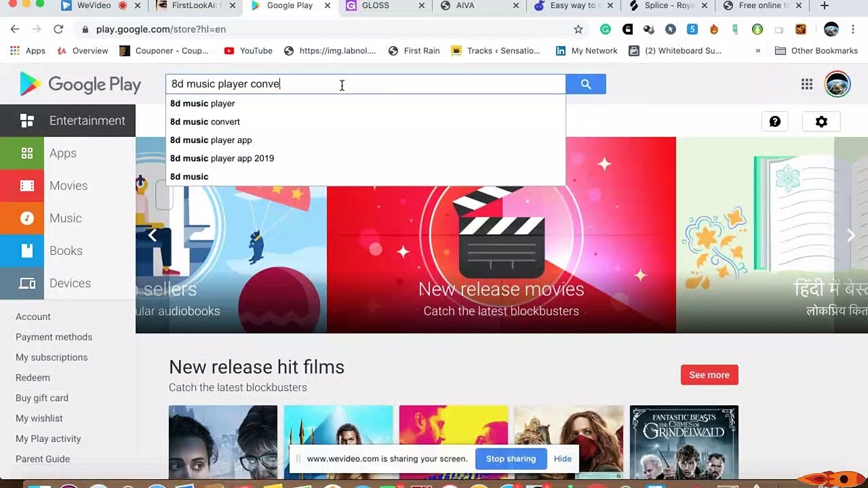Open the Google apps grid icon
The image size is (868, 488).
coord(806,84)
